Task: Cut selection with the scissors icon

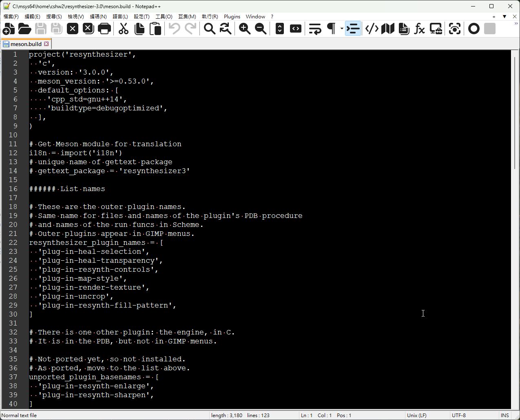Action: click(124, 29)
